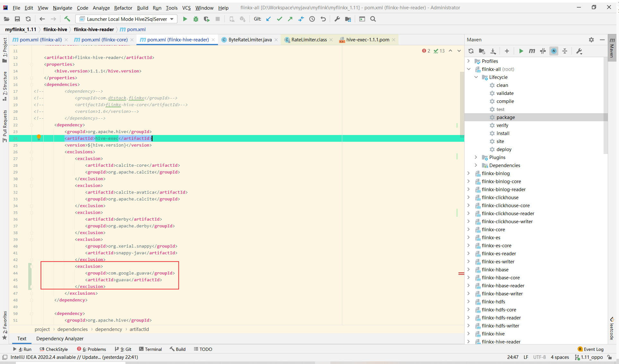Open the Structure tool window tab

tap(4, 86)
